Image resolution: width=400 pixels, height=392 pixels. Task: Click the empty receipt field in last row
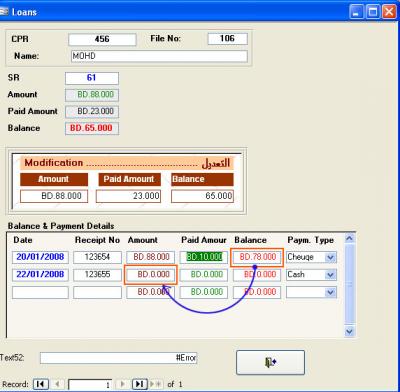click(98, 292)
